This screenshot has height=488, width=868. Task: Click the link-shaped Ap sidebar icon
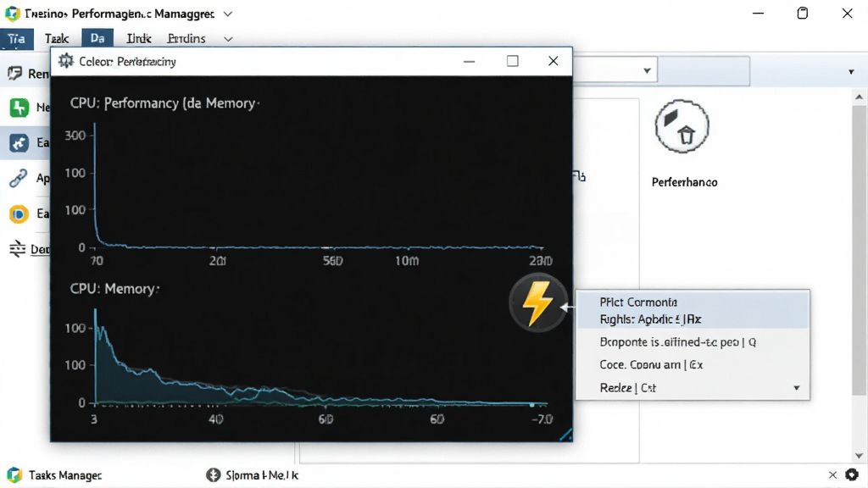tap(18, 178)
